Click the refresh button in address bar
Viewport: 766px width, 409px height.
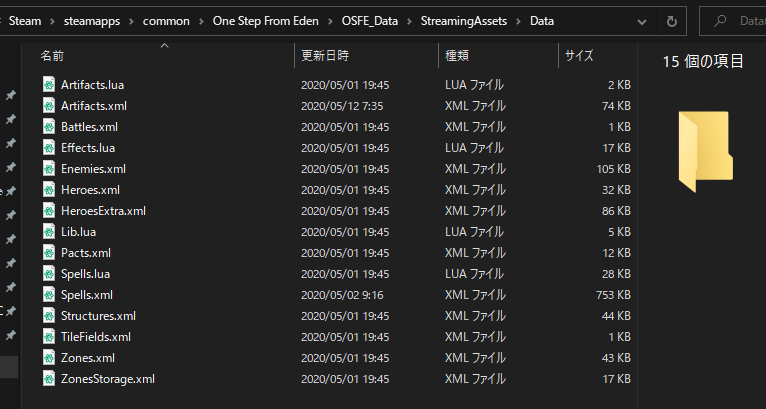[x=672, y=22]
